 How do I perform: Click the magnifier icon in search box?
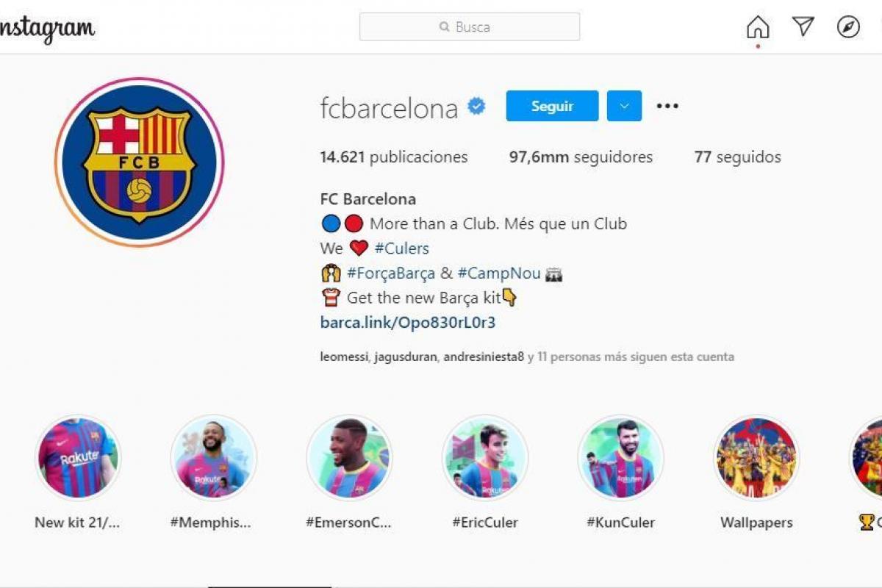click(444, 27)
